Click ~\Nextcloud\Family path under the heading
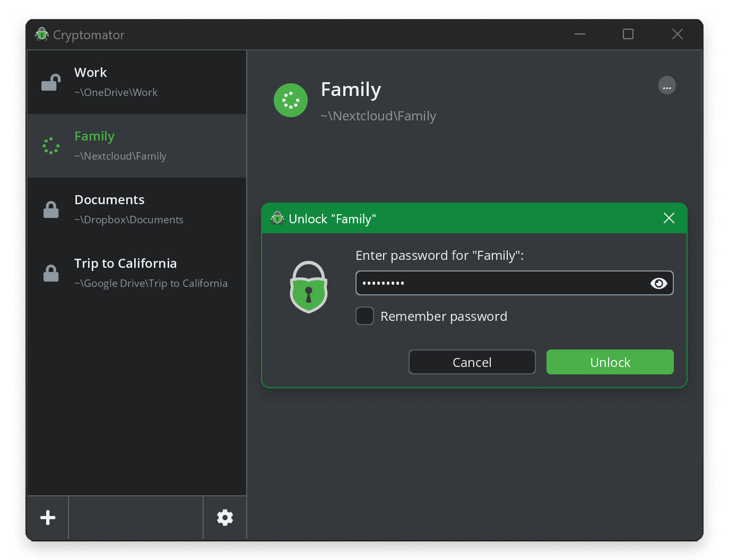Screen dimensions: 729x560 pos(378,116)
